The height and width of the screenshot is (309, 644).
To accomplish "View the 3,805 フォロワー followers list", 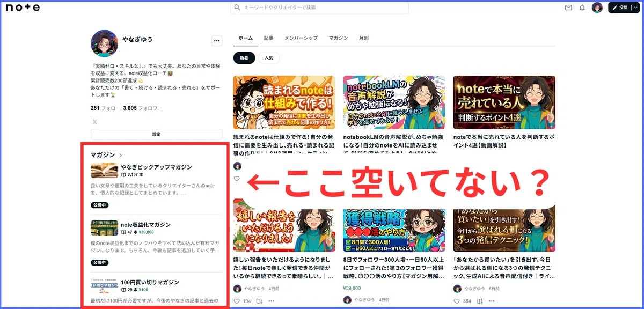I will click(x=142, y=108).
